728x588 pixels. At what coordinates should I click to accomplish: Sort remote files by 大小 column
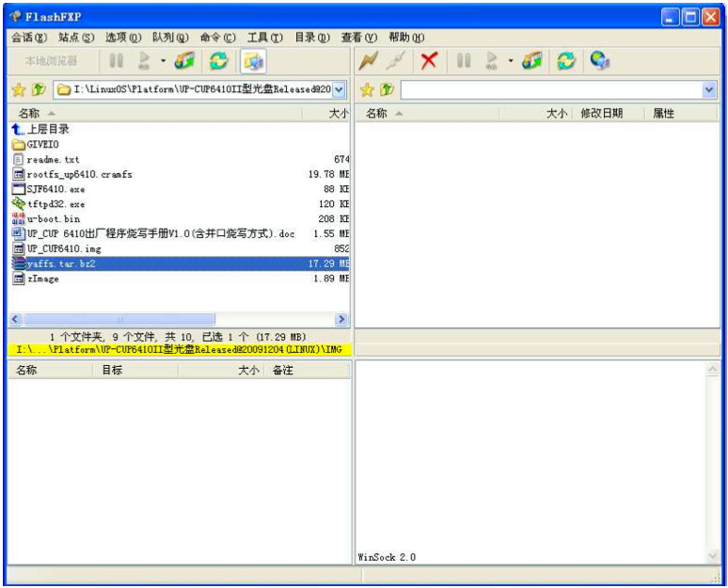click(535, 113)
